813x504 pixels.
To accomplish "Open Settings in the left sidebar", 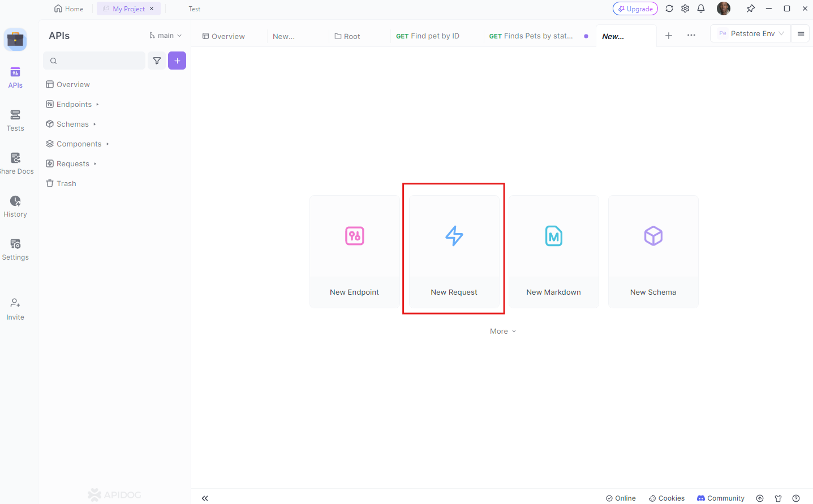I will coord(15,250).
